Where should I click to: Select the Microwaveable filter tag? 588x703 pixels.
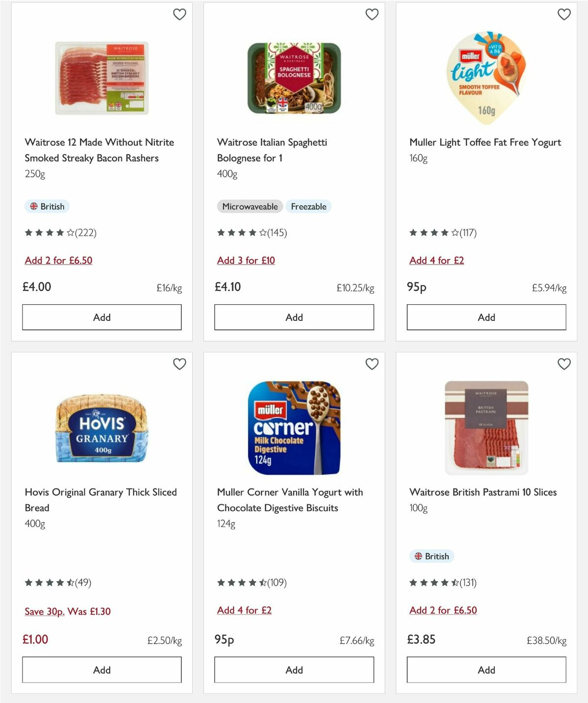click(x=250, y=206)
